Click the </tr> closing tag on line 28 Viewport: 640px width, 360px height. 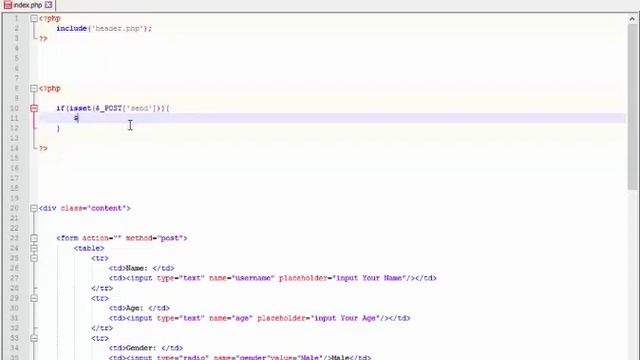point(102,288)
